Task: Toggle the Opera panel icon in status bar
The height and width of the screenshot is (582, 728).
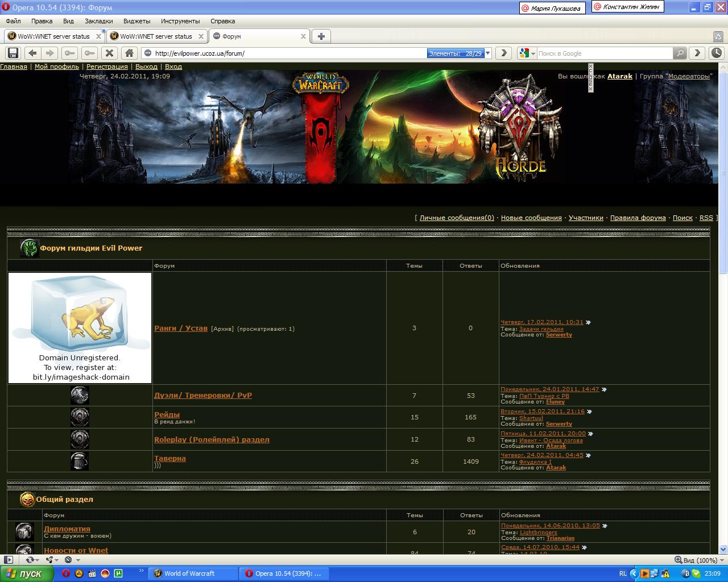Action: pyautogui.click(x=9, y=560)
